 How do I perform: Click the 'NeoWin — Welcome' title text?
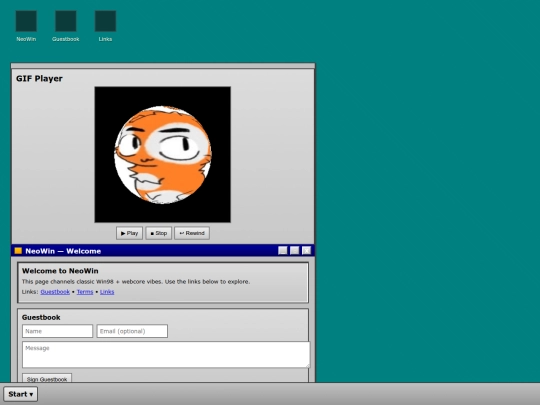63,251
